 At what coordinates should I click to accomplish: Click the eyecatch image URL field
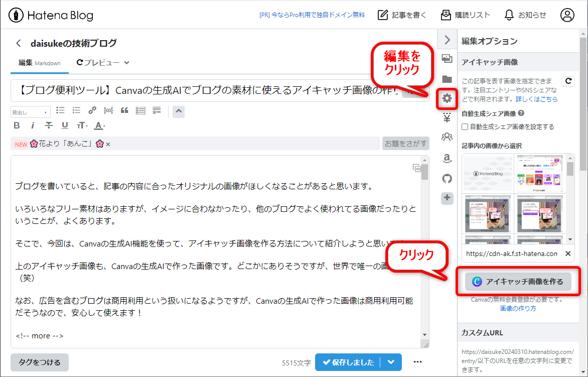pos(512,254)
